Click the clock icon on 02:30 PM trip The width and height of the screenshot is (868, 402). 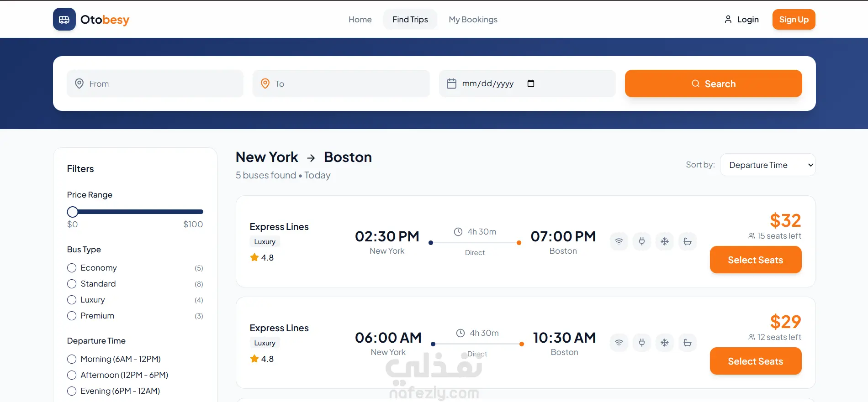458,232
